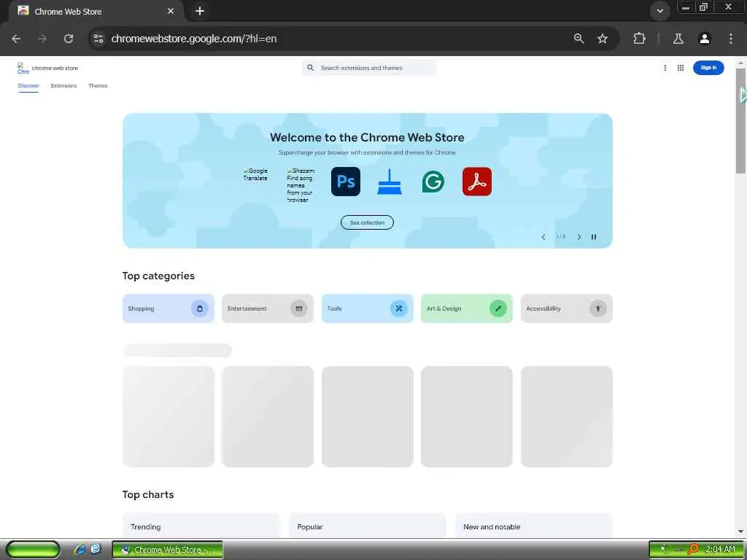The width and height of the screenshot is (747, 560).
Task: Open the store's three-dot options menu
Action: coord(665,68)
